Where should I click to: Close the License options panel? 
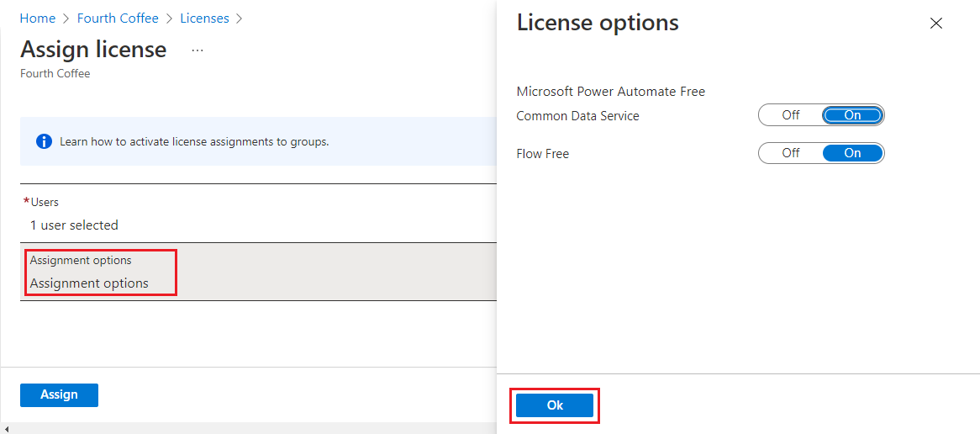936,24
